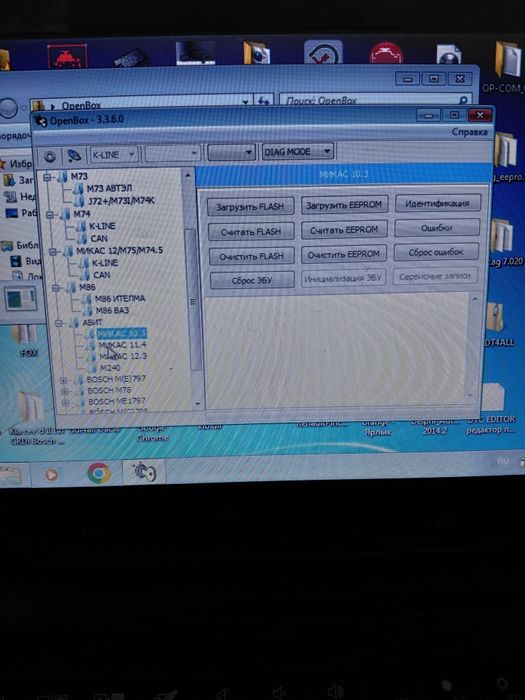The width and height of the screenshot is (525, 700).
Task: Click the Сервисные записи button
Action: [x=435, y=276]
